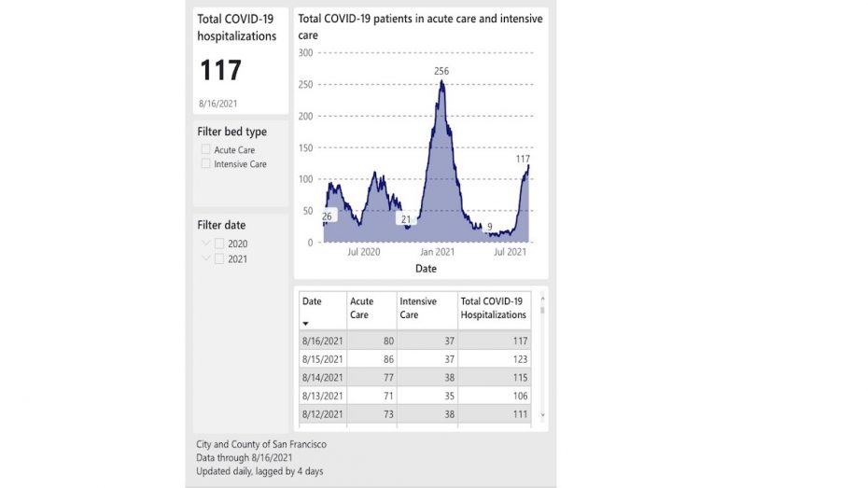Click the 21 data label on chart

pyautogui.click(x=405, y=219)
